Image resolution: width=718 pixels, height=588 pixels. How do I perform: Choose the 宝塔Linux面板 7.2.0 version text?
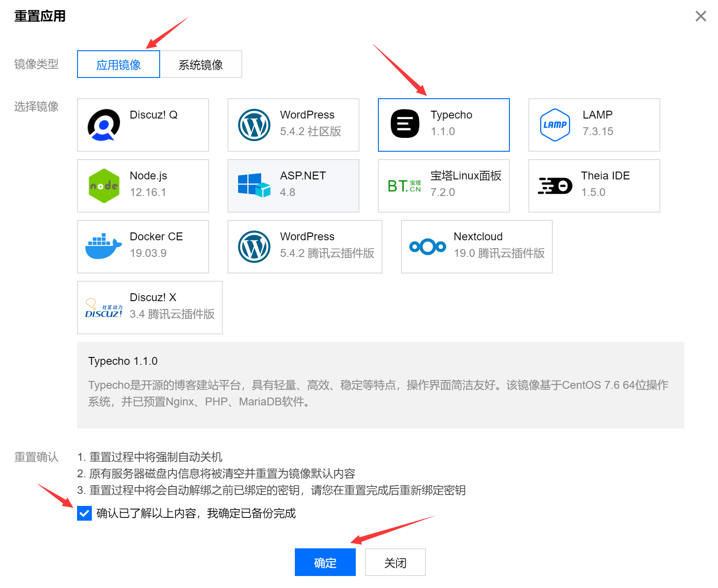443,192
